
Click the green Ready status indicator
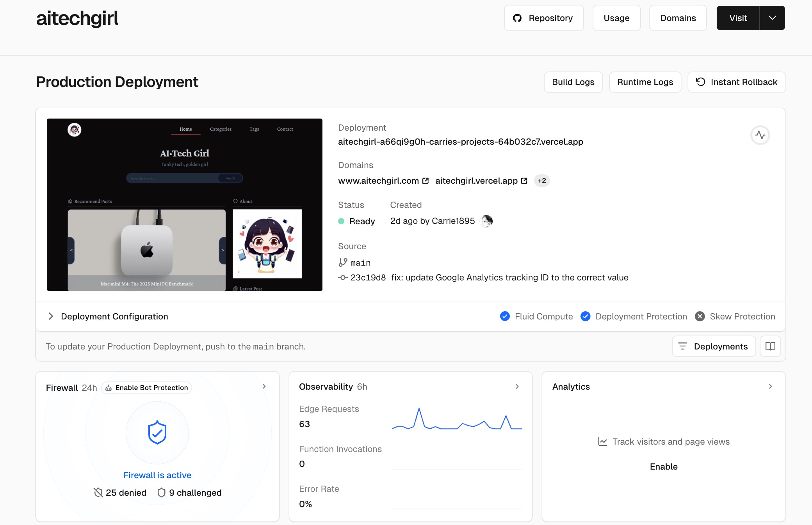click(x=341, y=221)
